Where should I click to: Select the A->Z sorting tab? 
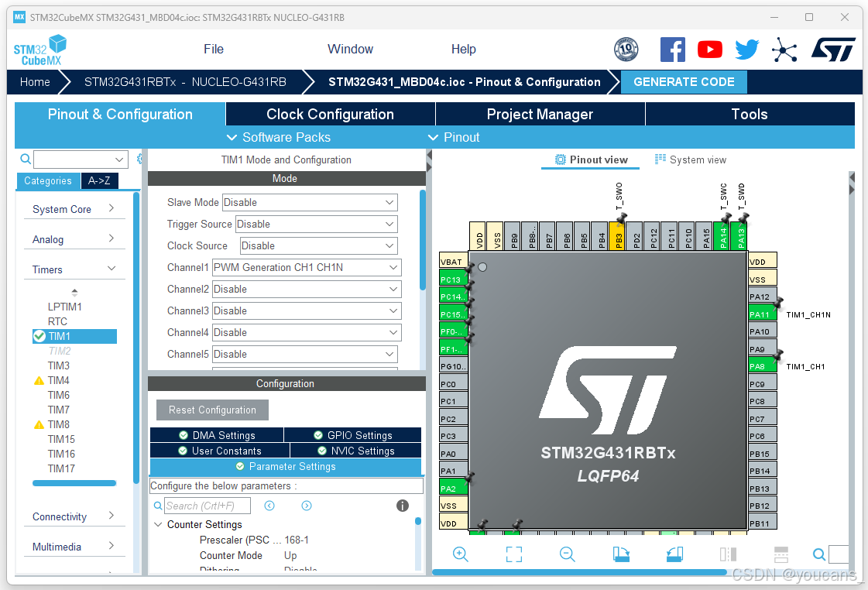[x=99, y=181]
